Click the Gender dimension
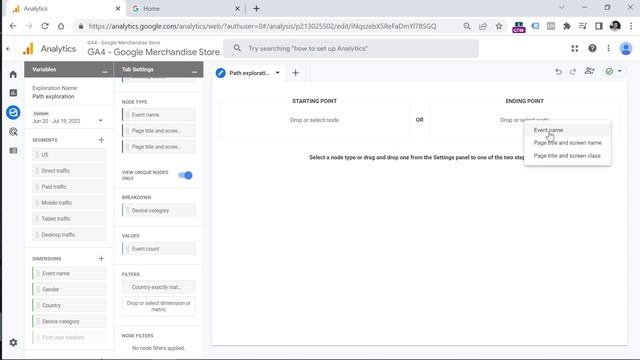The height and width of the screenshot is (360, 640). tap(69, 289)
